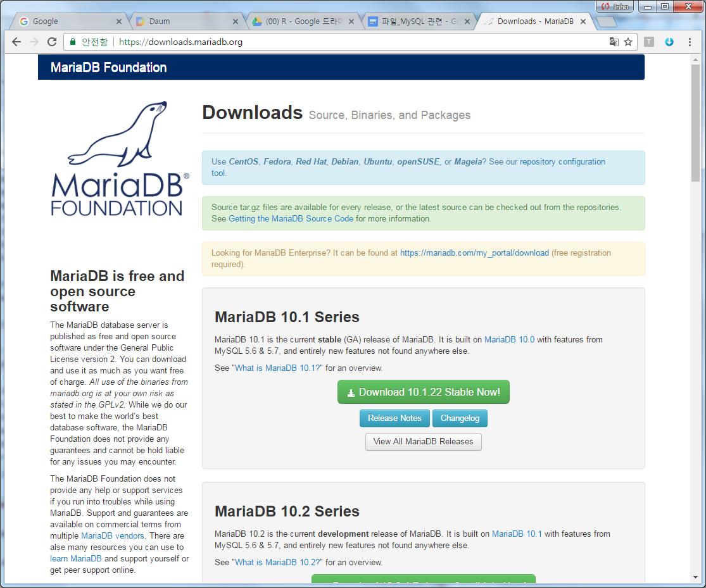706x588 pixels.
Task: Close the Downloads - MariaDB tab
Action: (x=583, y=21)
